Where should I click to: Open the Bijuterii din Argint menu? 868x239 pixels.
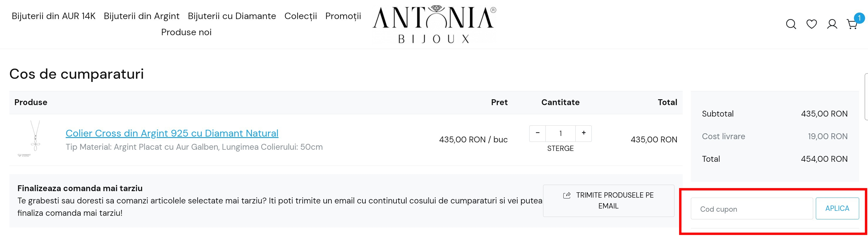[x=142, y=16]
